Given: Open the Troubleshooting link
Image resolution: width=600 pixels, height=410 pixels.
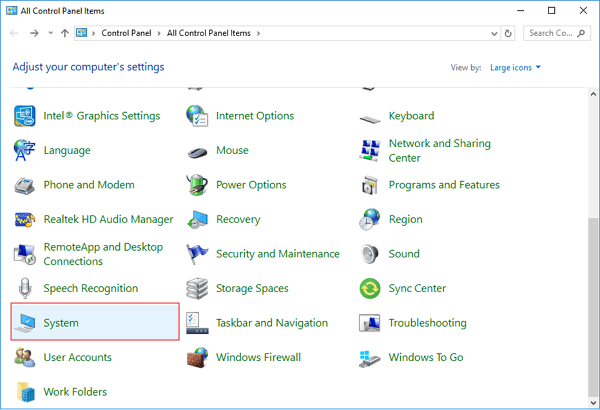Looking at the screenshot, I should click(x=427, y=323).
